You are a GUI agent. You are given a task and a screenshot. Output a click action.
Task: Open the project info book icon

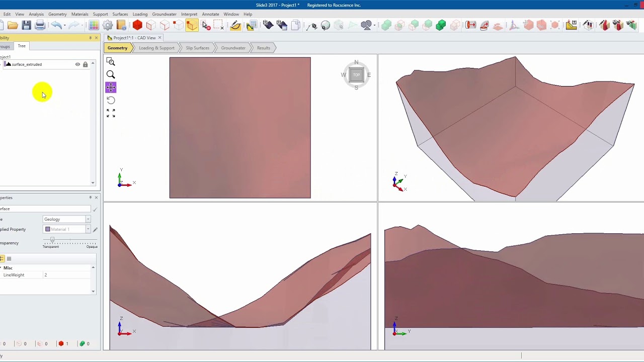(121, 25)
